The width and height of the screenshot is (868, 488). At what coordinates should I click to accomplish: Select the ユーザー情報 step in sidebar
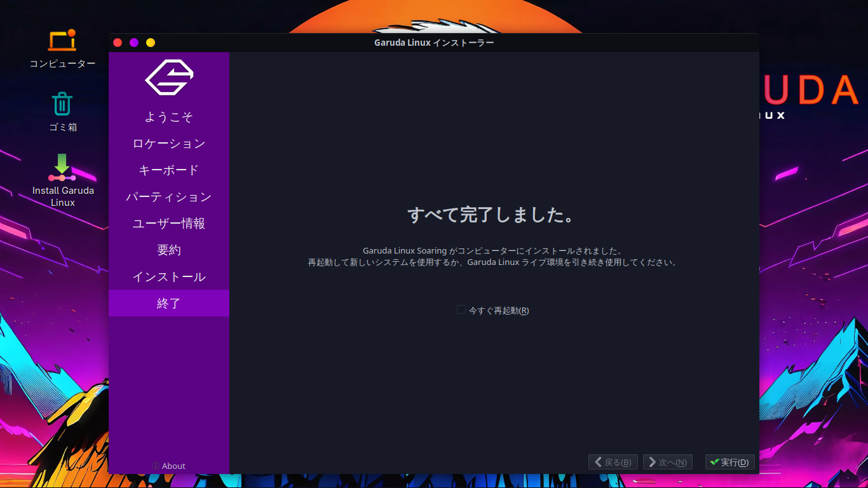click(169, 224)
